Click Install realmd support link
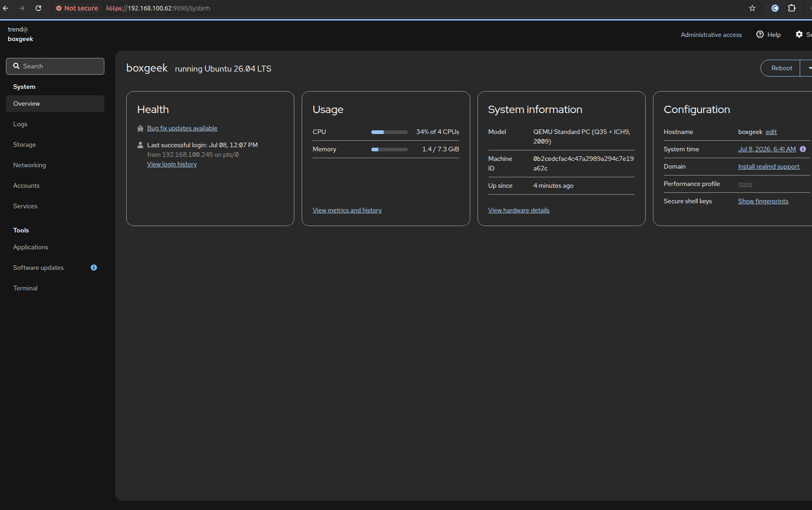The height and width of the screenshot is (510, 812). 769,166
